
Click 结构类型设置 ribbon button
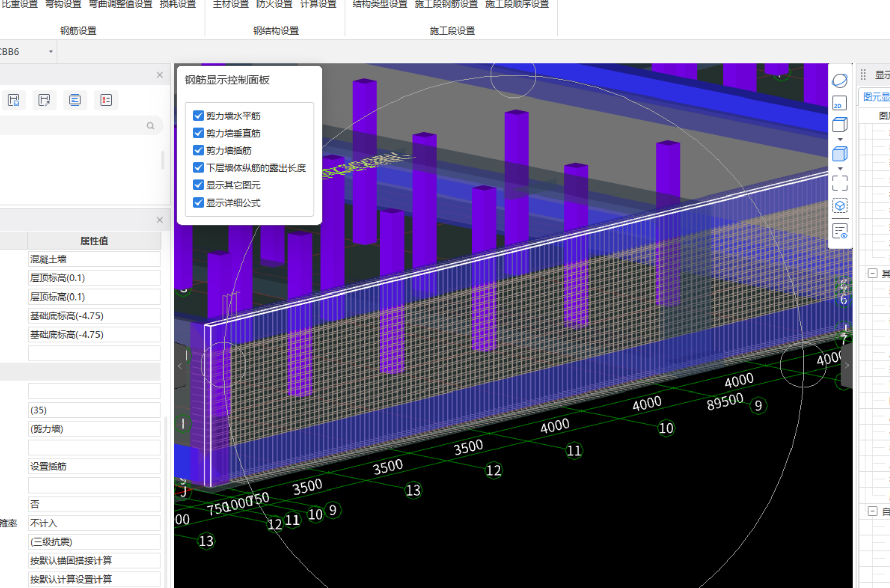pyautogui.click(x=380, y=4)
